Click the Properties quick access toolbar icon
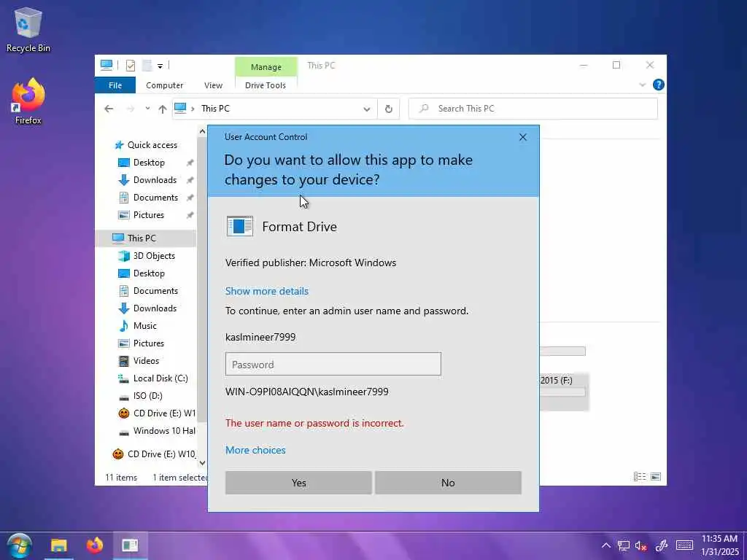The height and width of the screenshot is (560, 747). coord(130,66)
